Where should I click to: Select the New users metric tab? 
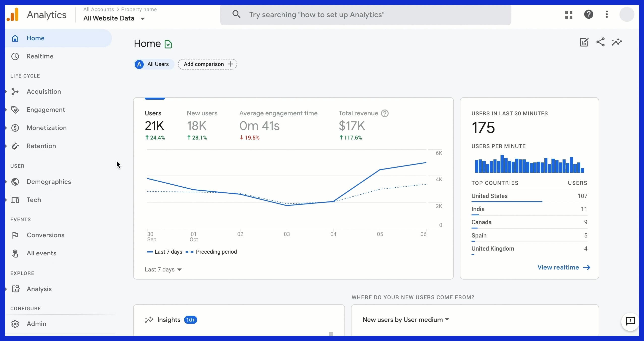[202, 125]
